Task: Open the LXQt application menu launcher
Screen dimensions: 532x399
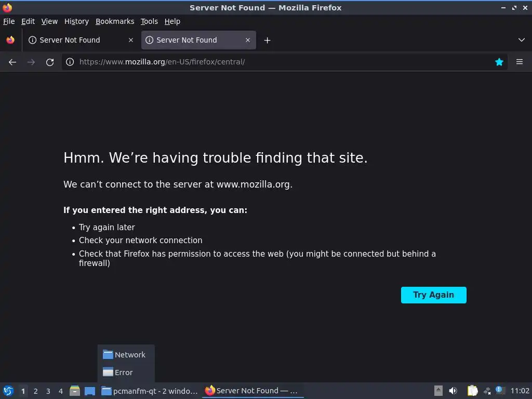Action: tap(8, 391)
